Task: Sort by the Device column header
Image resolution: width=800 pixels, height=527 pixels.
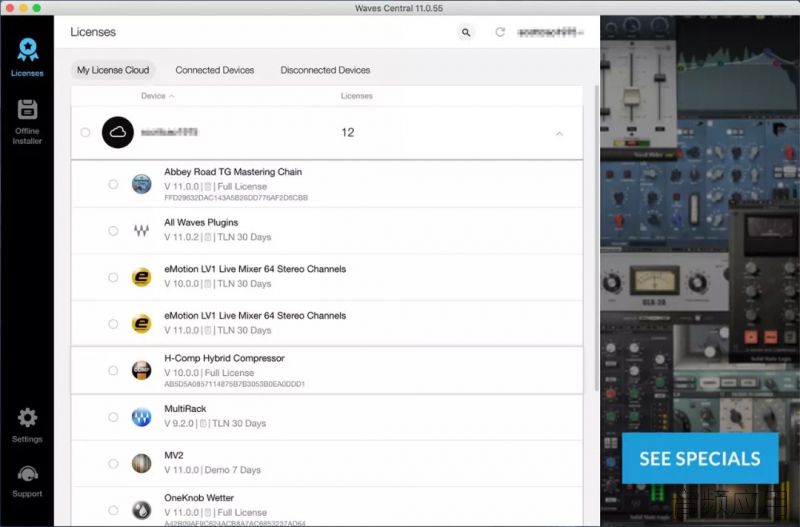Action: (x=157, y=96)
